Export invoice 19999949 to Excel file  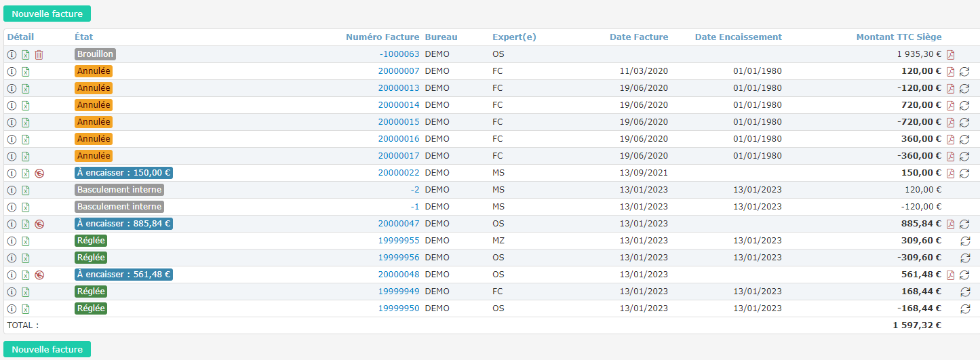click(x=25, y=292)
